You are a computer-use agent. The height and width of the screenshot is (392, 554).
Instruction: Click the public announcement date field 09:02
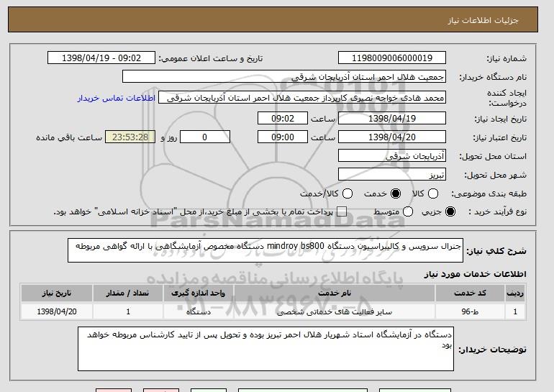(101, 58)
